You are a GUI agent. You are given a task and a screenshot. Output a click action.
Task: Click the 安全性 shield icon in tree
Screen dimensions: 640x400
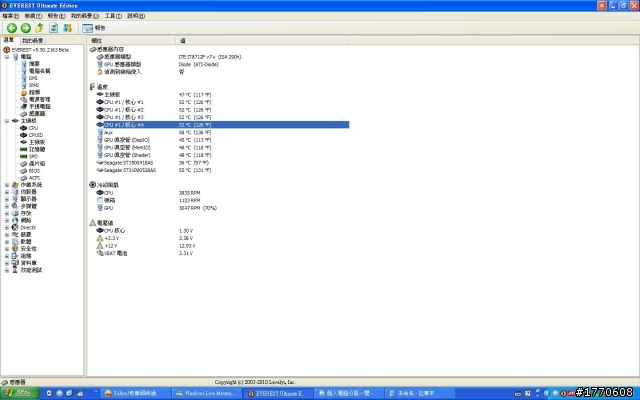click(15, 249)
